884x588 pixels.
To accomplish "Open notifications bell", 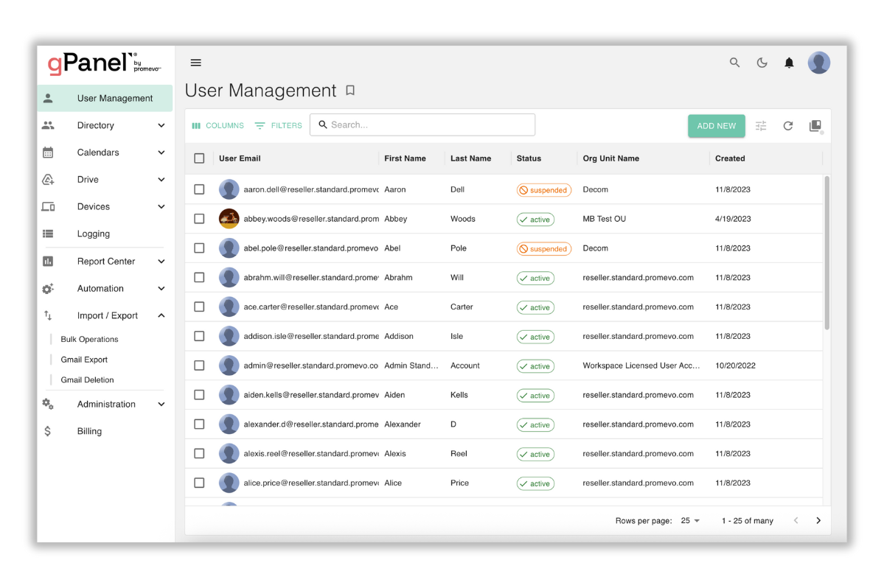I will pos(789,63).
